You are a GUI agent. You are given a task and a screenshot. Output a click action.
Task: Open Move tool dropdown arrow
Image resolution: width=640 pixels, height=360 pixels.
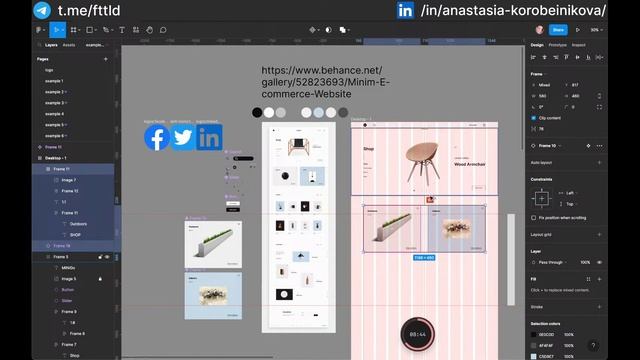tap(62, 30)
